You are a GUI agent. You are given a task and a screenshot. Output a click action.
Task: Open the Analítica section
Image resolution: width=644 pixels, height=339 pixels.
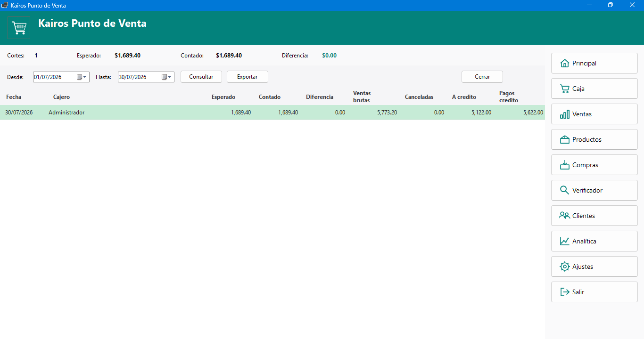coord(594,241)
